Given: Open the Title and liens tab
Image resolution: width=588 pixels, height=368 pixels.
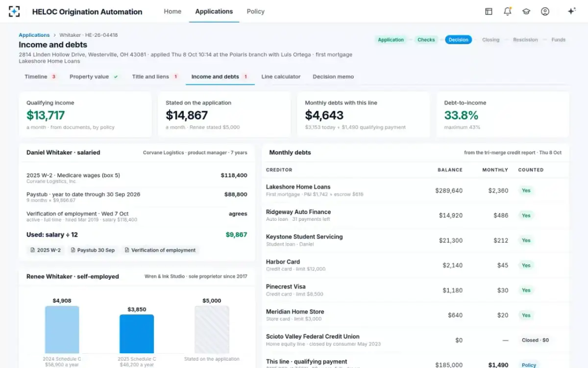Looking at the screenshot, I should point(155,77).
